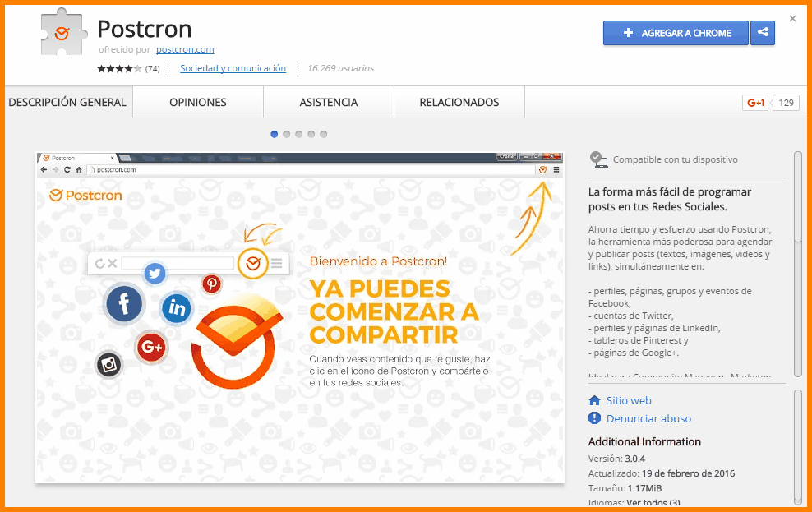Click the Postcron puzzle-piece extension icon

pos(62,32)
